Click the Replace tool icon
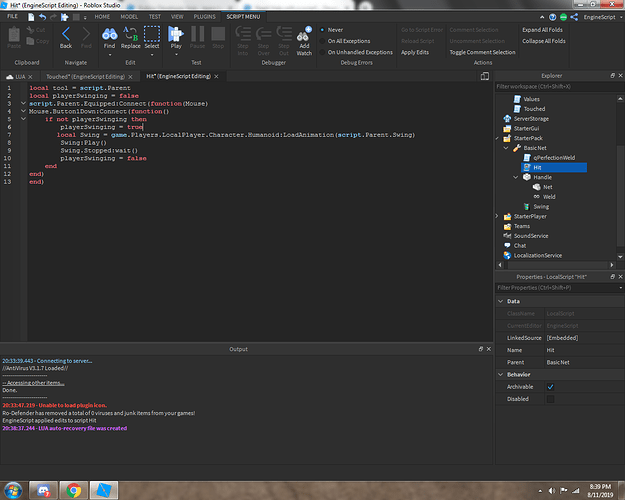Screen dimensions: 625x500 point(130,34)
